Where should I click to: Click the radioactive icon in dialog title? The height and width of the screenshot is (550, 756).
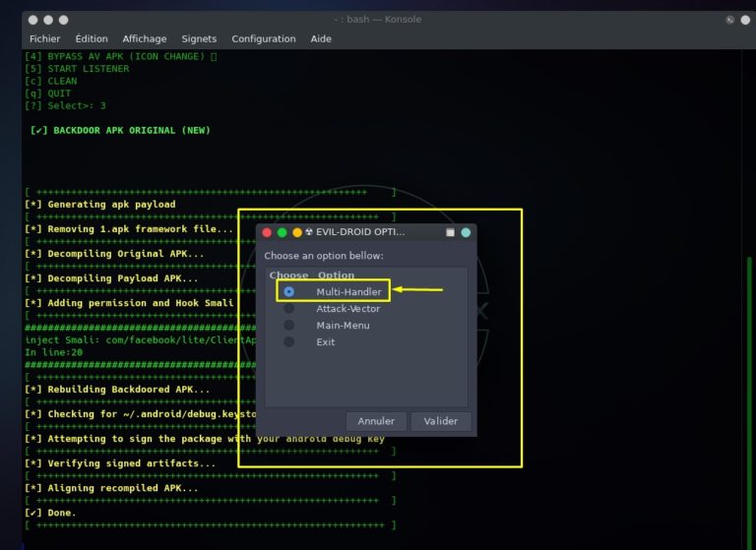(309, 232)
